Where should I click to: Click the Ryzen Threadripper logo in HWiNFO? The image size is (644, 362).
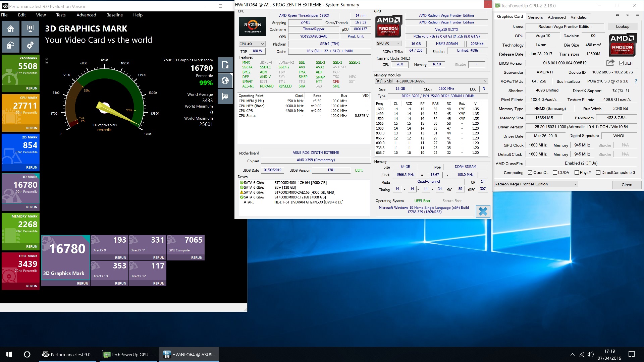coord(252,26)
